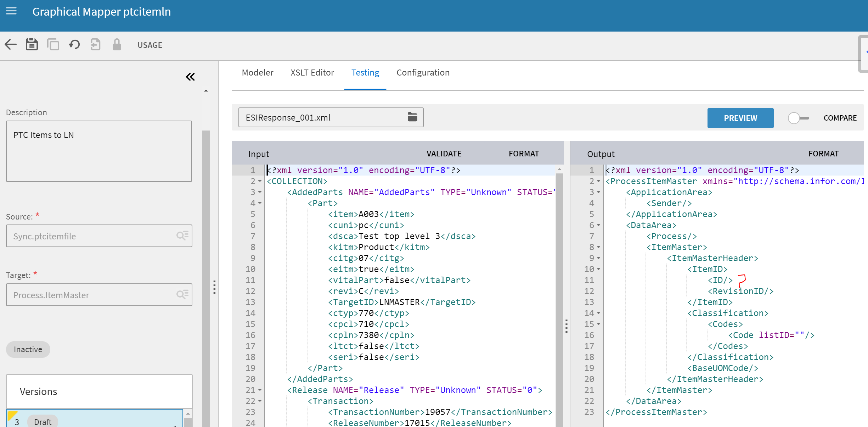Click input line with dsca Test top level 3
Viewport: 868px width, 427px height.
point(402,236)
